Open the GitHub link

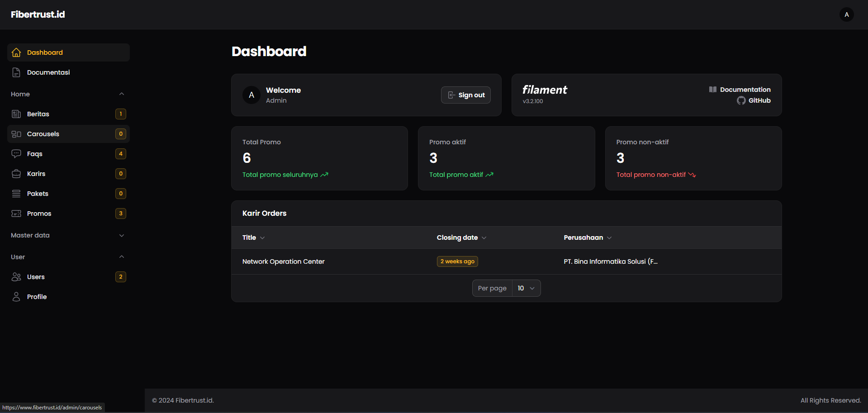(754, 100)
